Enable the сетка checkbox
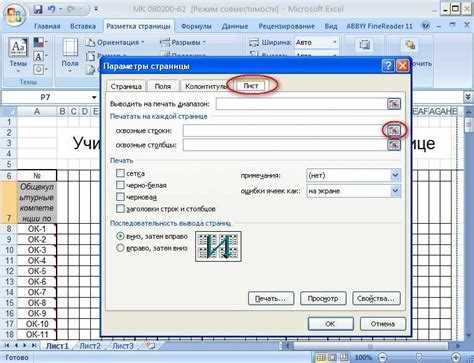The height and width of the screenshot is (363, 474). [120, 173]
